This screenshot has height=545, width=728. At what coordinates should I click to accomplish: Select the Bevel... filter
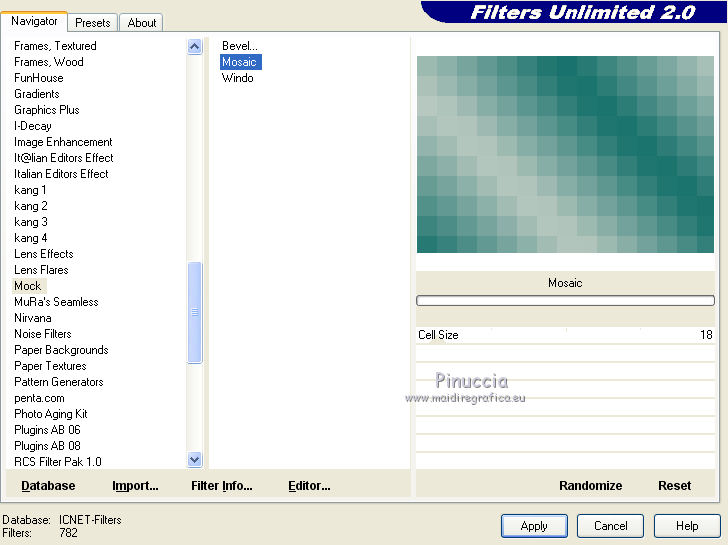[240, 46]
